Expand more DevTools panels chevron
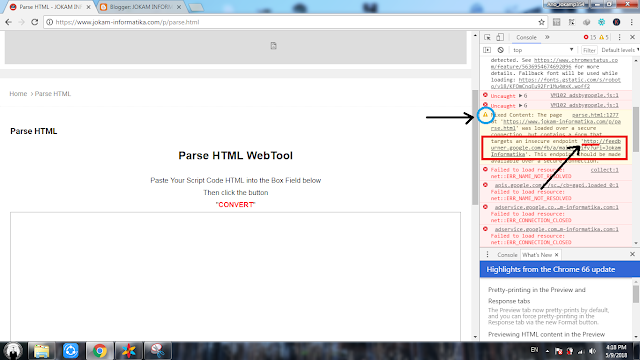 click(547, 37)
